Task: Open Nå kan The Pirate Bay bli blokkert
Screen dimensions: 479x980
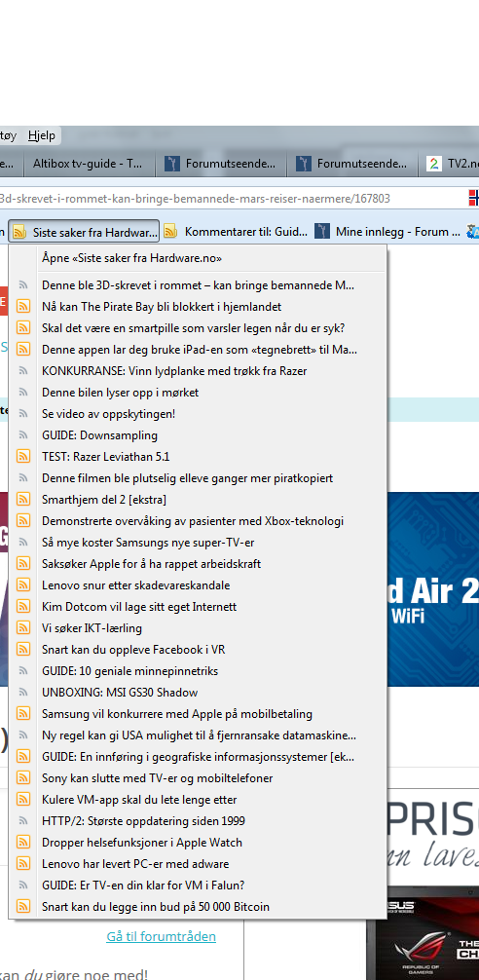Action: (198, 306)
